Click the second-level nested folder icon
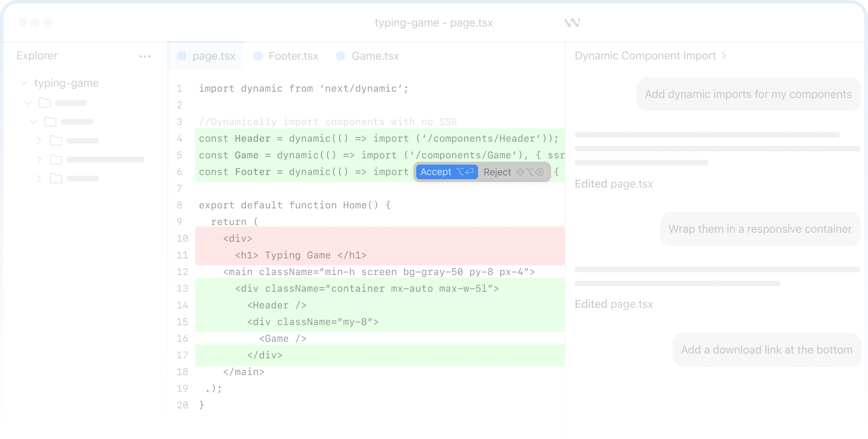 pos(50,122)
